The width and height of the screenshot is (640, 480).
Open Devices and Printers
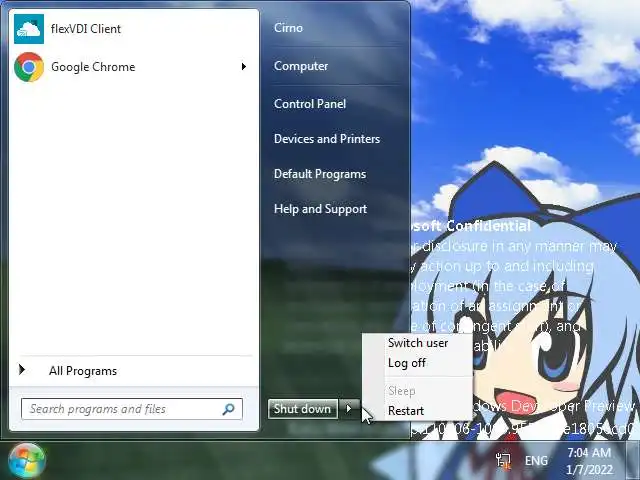point(327,139)
